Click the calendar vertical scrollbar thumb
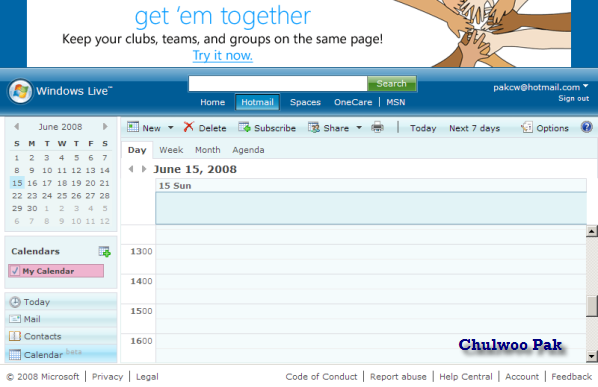598x387 pixels. coord(592,306)
